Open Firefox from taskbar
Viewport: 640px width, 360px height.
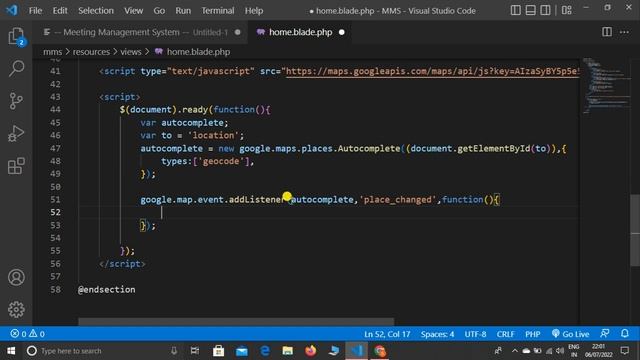tap(311, 351)
